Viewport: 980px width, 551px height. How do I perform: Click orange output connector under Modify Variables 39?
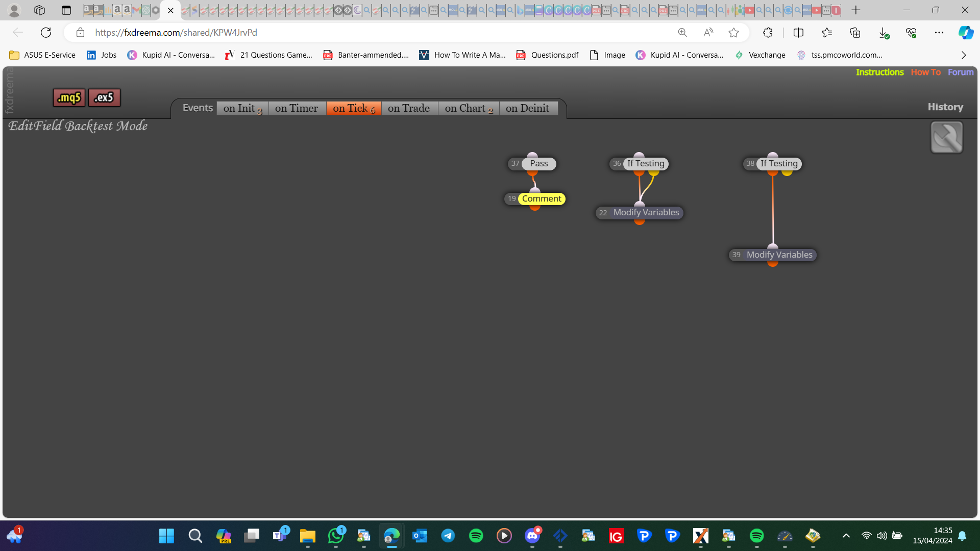pyautogui.click(x=773, y=263)
